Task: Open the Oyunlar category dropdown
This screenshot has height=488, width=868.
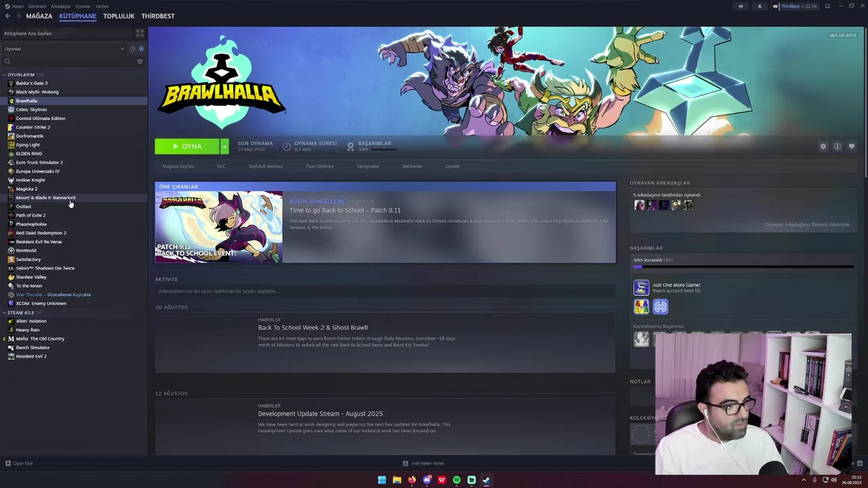Action: point(64,49)
